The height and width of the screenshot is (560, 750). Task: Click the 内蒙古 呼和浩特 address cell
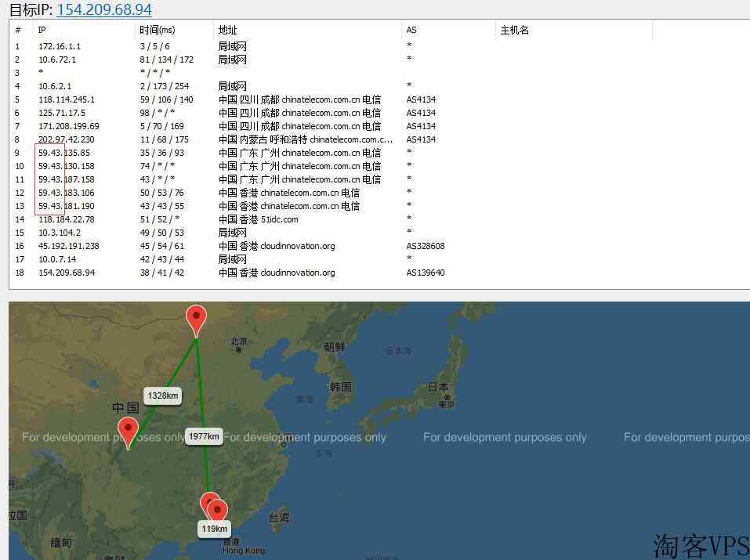(x=305, y=139)
